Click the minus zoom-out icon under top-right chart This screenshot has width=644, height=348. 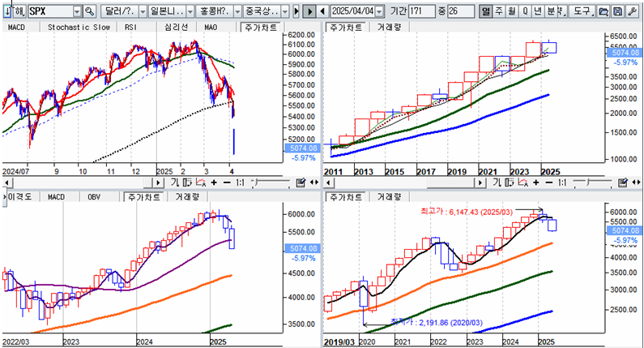549,183
